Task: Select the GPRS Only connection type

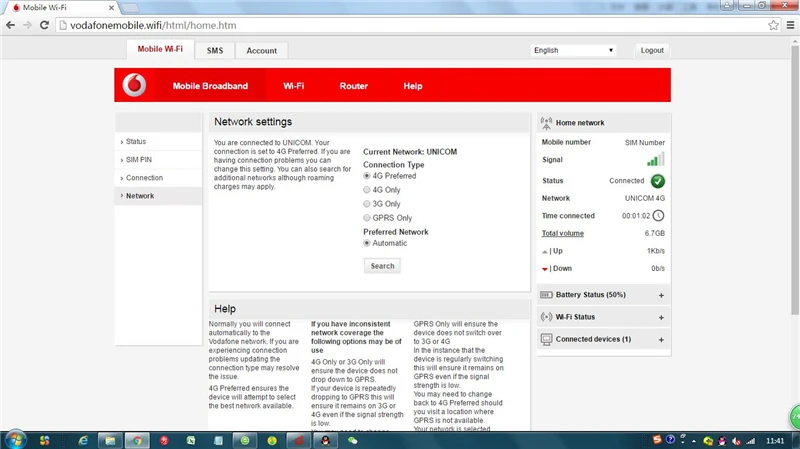Action: 366,218
